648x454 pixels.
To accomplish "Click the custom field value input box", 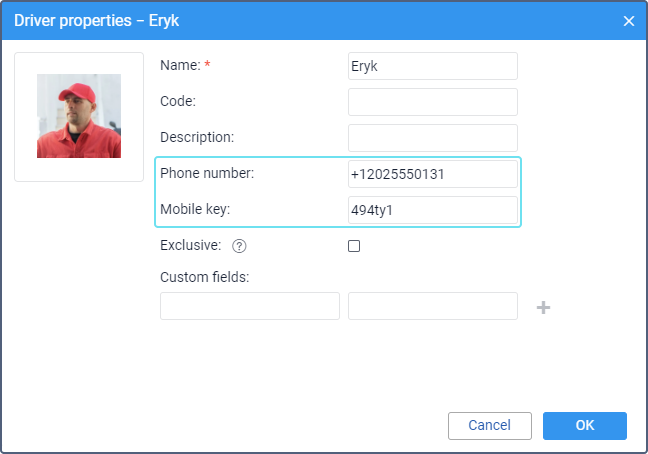I will (432, 306).
